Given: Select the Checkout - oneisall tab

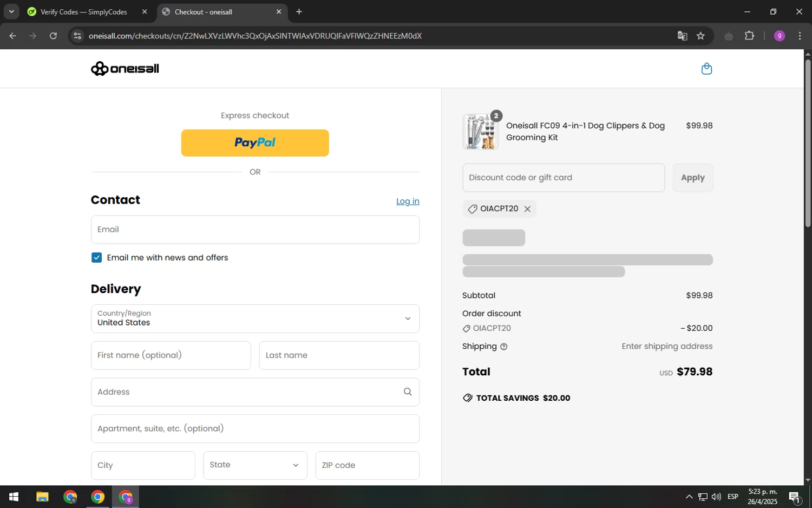Looking at the screenshot, I should (222, 12).
